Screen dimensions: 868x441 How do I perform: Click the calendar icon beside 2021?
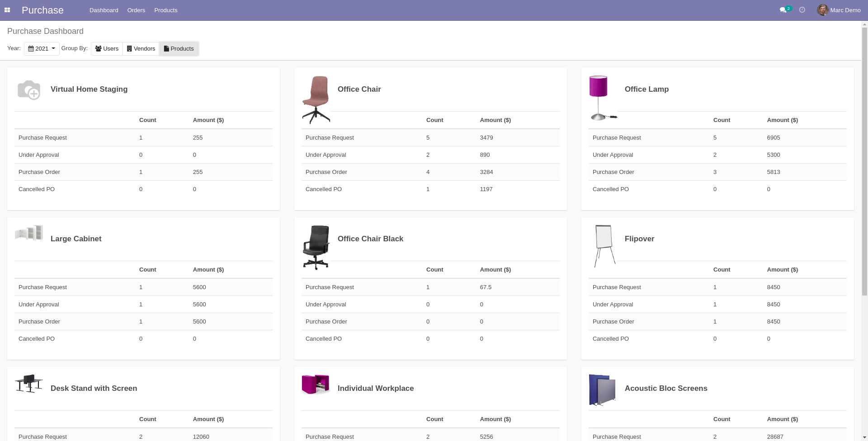[30, 48]
